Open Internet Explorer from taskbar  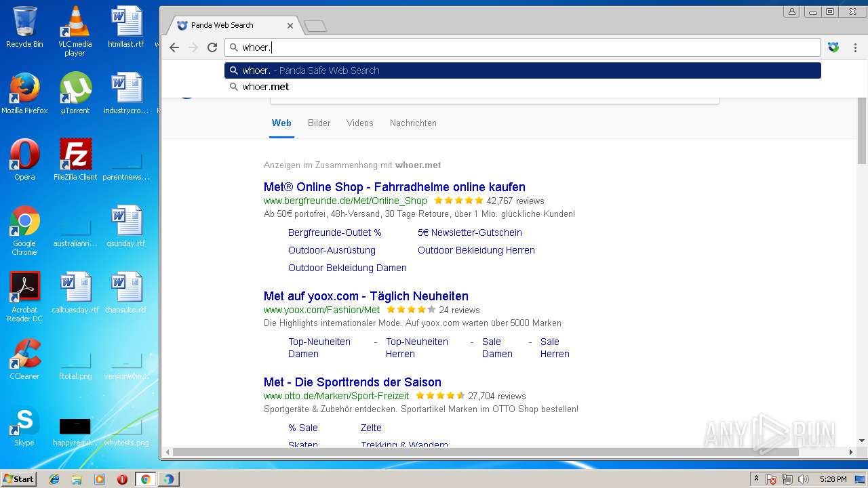coord(54,479)
